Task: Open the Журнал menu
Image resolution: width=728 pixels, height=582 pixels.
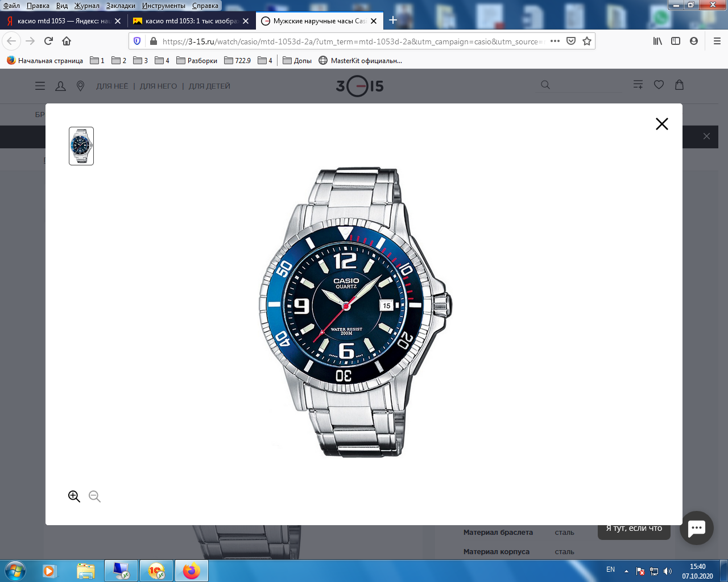Action: click(86, 6)
